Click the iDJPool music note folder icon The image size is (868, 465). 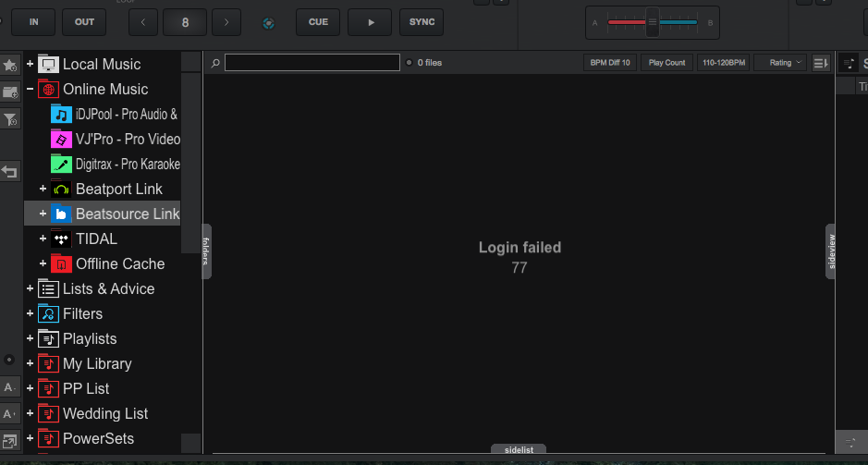point(61,114)
